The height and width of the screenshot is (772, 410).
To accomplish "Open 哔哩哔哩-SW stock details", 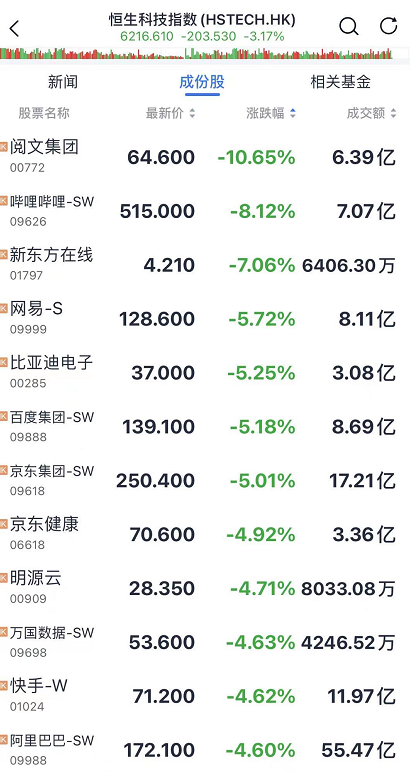I will tap(205, 211).
